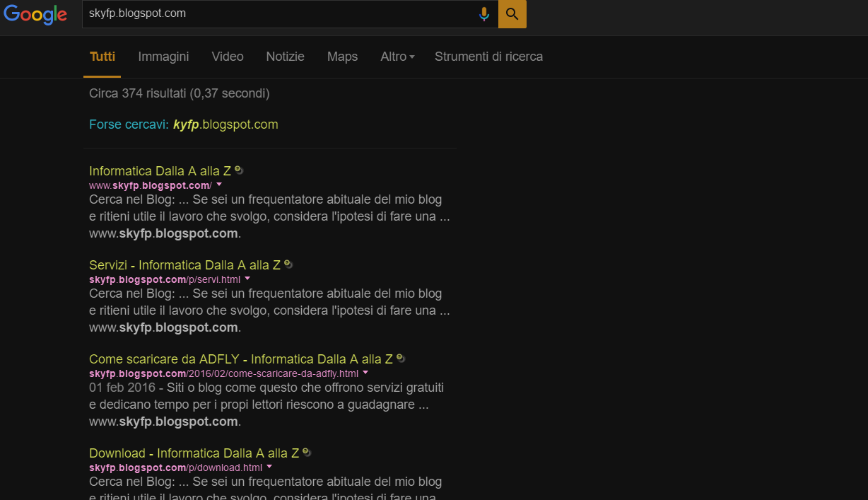Expand arrow next to /p/download.html URL
Image resolution: width=868 pixels, height=500 pixels.
click(269, 467)
